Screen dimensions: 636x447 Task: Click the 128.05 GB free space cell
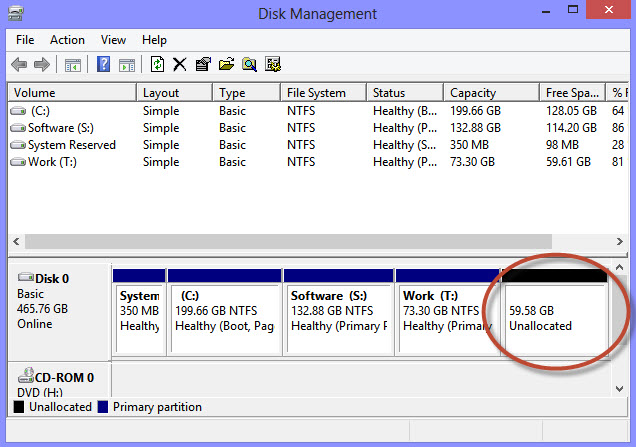click(571, 111)
